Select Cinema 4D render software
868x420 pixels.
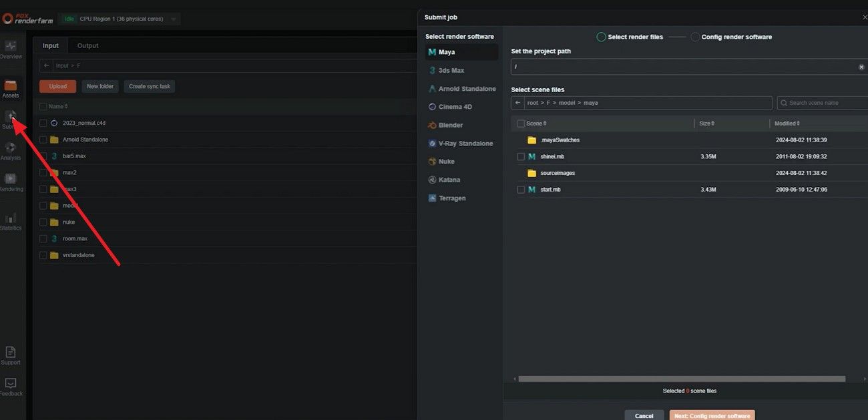click(x=455, y=107)
